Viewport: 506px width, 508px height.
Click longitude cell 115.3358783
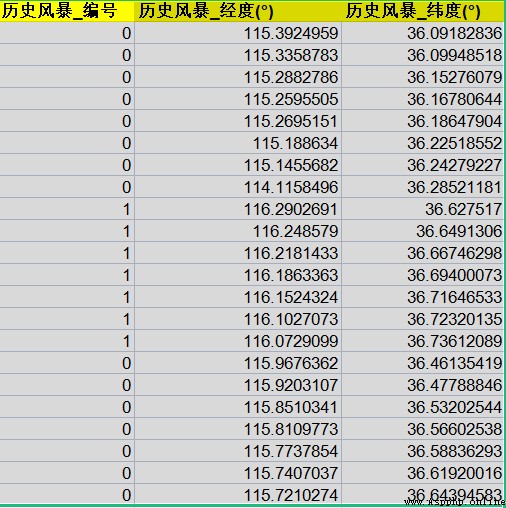[238, 55]
